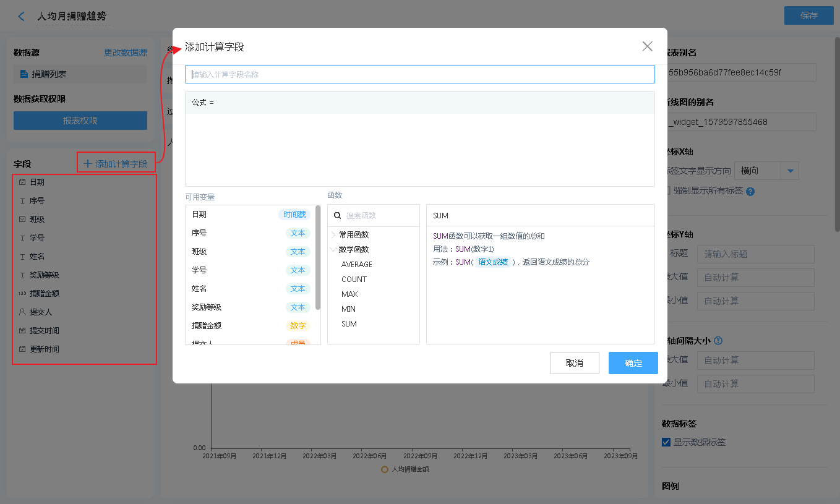Close the 添加计算字段 dialog with X
Screen dimensions: 840x504
point(647,46)
